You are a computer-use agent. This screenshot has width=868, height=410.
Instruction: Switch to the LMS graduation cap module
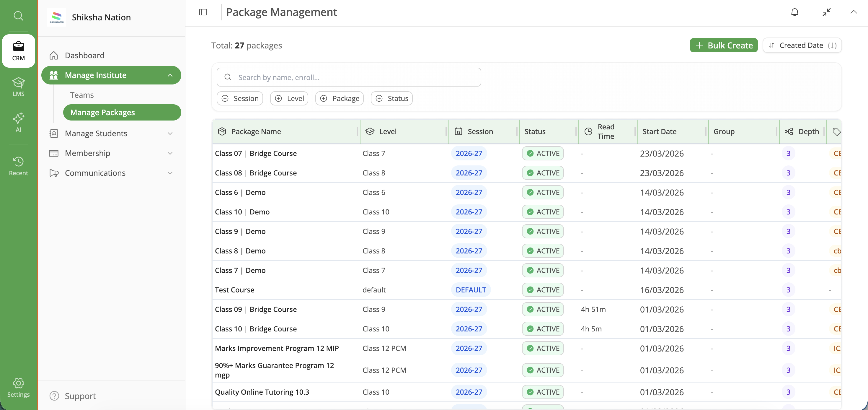click(x=18, y=87)
